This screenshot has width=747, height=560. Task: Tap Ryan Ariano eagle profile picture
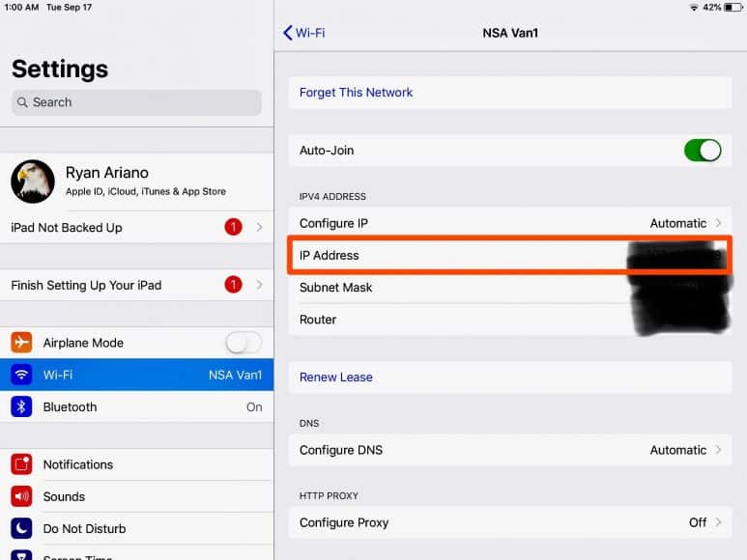(x=33, y=182)
